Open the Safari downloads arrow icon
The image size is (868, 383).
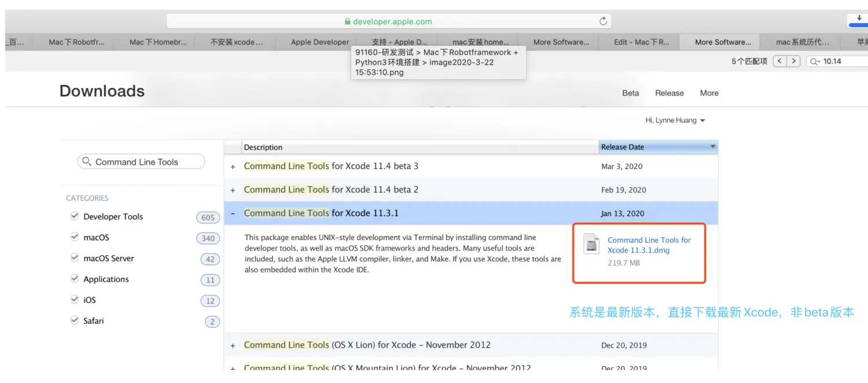pos(859,20)
